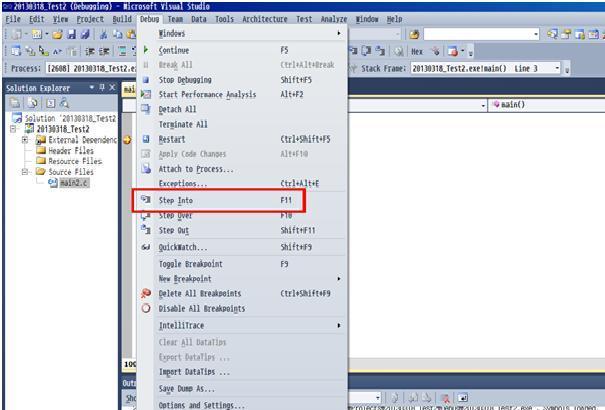This screenshot has width=605, height=410.
Task: Choose Toggle Breakpoint
Action: click(243, 264)
